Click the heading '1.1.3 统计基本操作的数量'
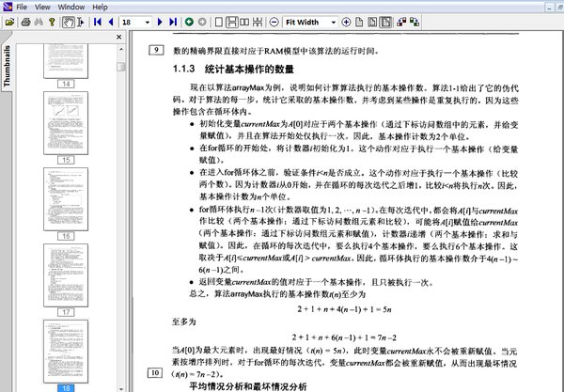Screen dimensions: 564x392 pos(233,69)
